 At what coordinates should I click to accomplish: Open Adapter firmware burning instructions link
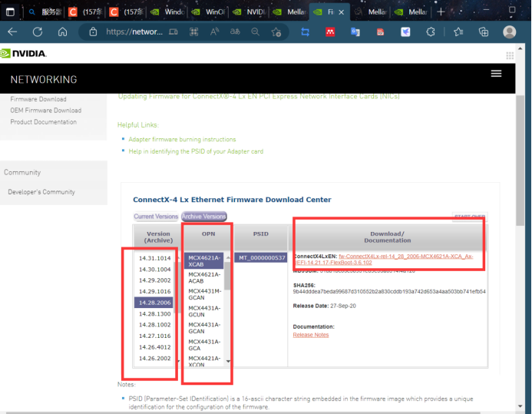point(182,140)
